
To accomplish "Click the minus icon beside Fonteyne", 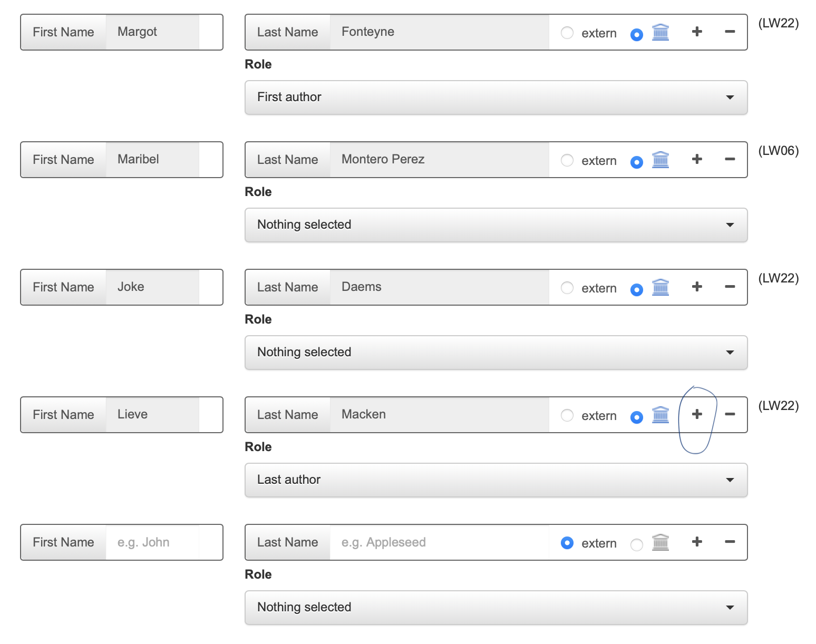I will 730,32.
